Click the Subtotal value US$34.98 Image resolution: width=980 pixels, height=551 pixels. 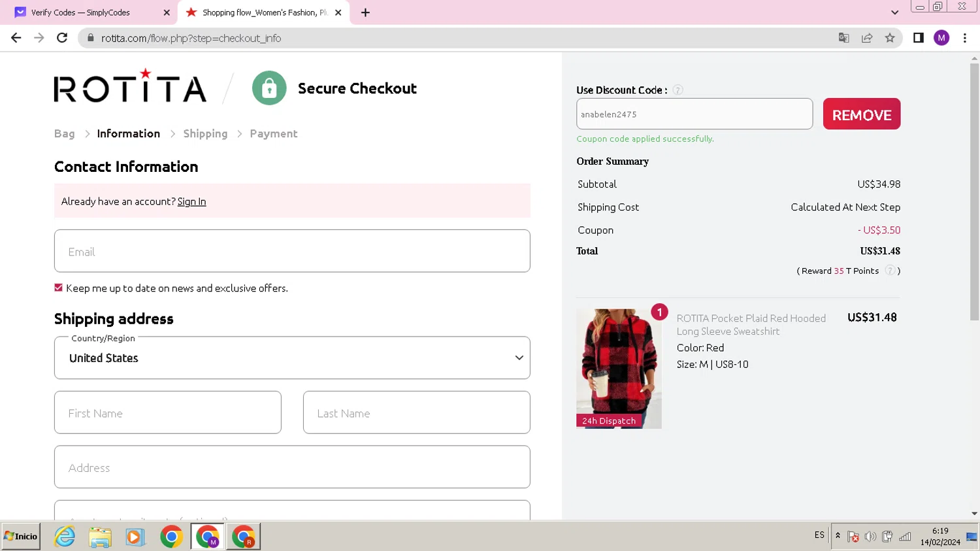tap(879, 184)
